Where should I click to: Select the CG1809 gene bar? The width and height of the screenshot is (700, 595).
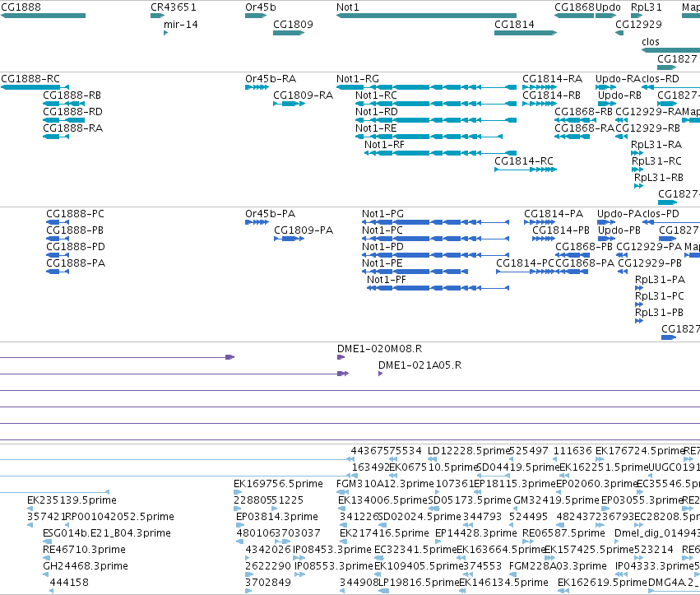click(289, 33)
